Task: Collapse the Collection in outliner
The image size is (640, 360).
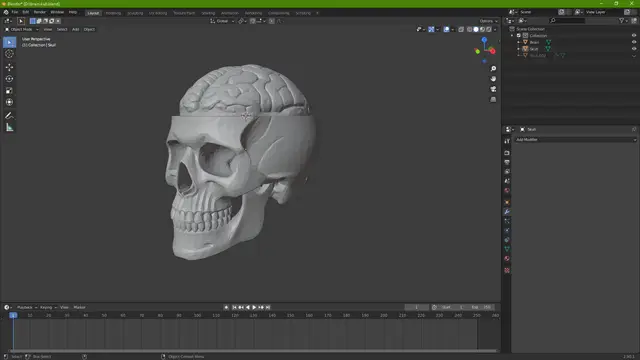Action: point(512,36)
